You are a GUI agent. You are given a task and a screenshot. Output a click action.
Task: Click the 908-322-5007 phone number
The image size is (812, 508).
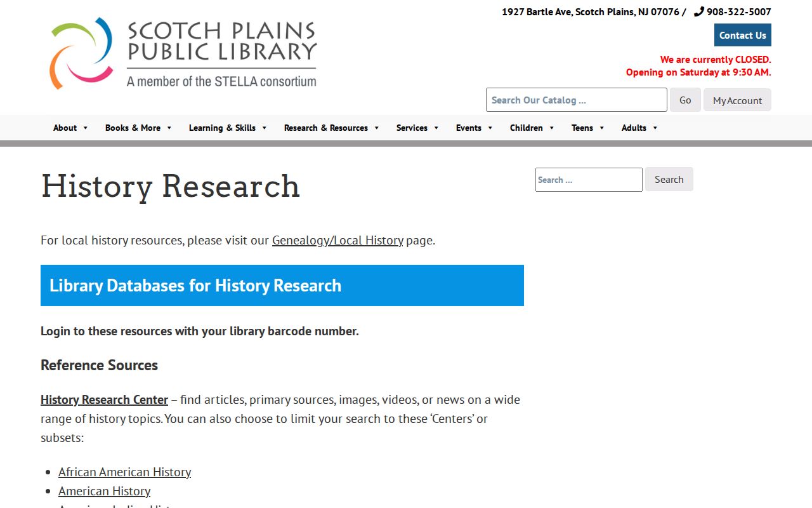tap(739, 11)
